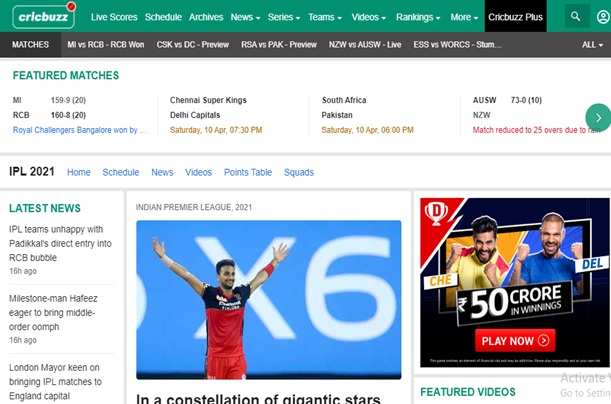This screenshot has width=611, height=404.
Task: Click the Cricbuzz logo
Action: (44, 16)
